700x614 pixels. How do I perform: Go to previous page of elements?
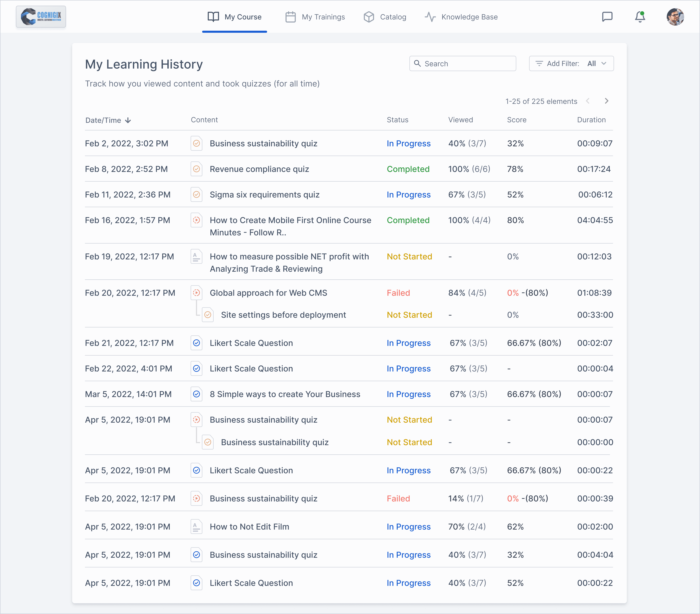tap(588, 101)
